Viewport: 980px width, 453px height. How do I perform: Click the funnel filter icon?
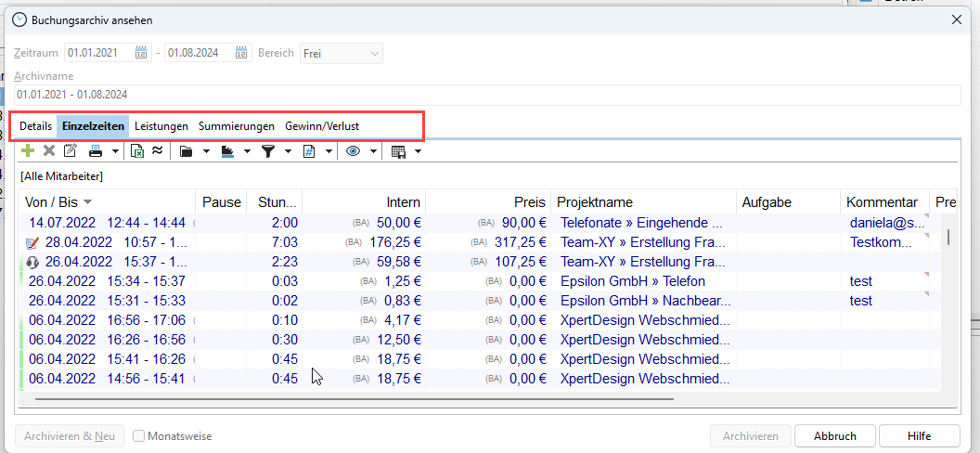click(268, 151)
